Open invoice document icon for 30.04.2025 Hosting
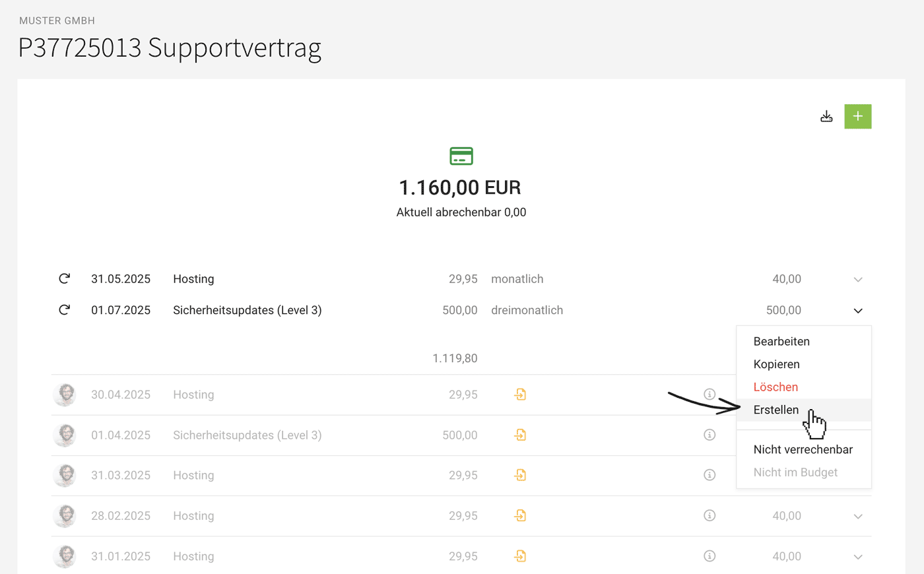This screenshot has width=924, height=574. [520, 395]
